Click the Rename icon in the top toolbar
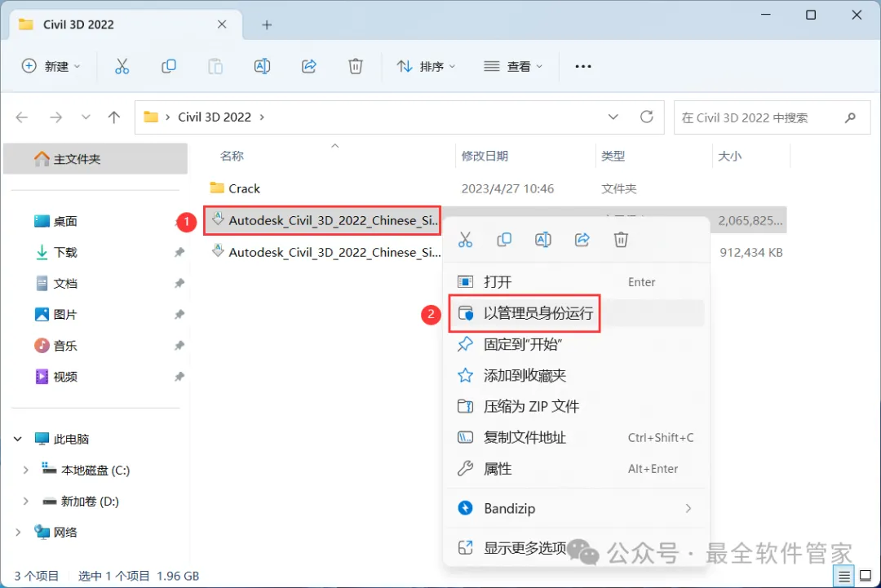 (x=262, y=66)
